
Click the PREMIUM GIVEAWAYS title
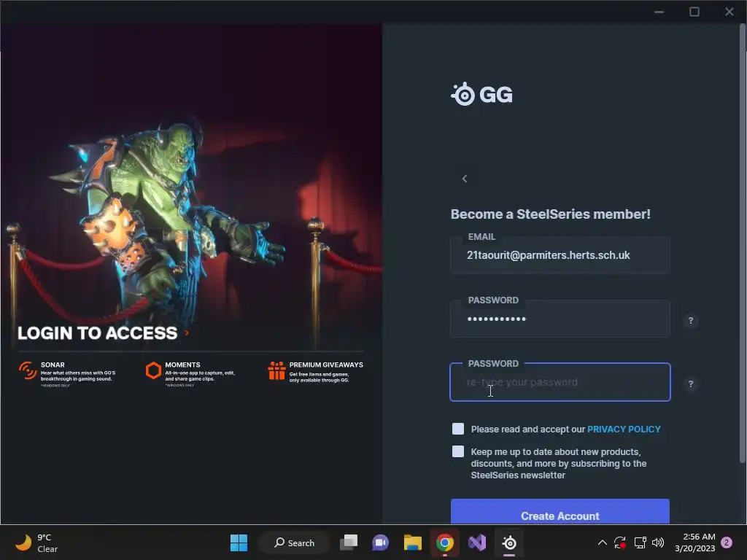[x=326, y=365]
